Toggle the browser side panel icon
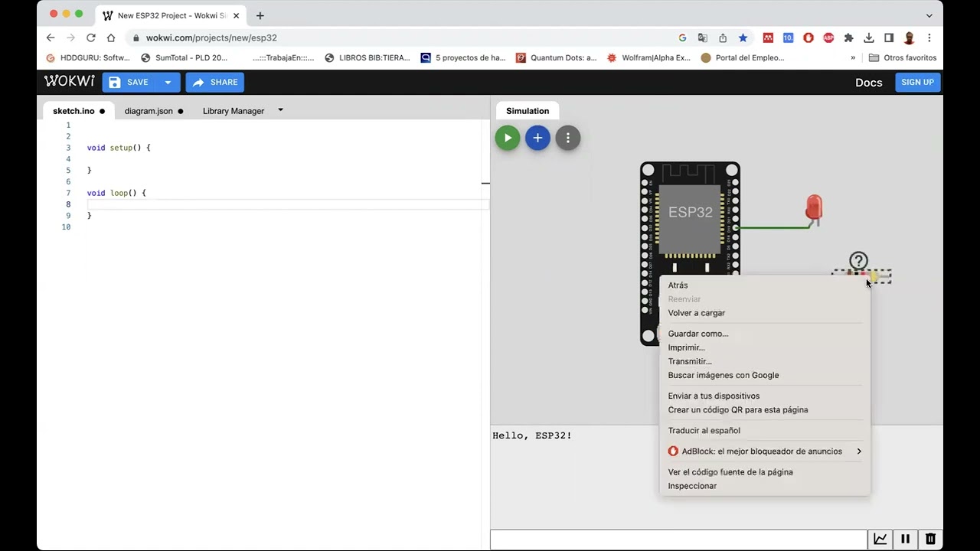This screenshot has width=980, height=551. click(x=889, y=37)
